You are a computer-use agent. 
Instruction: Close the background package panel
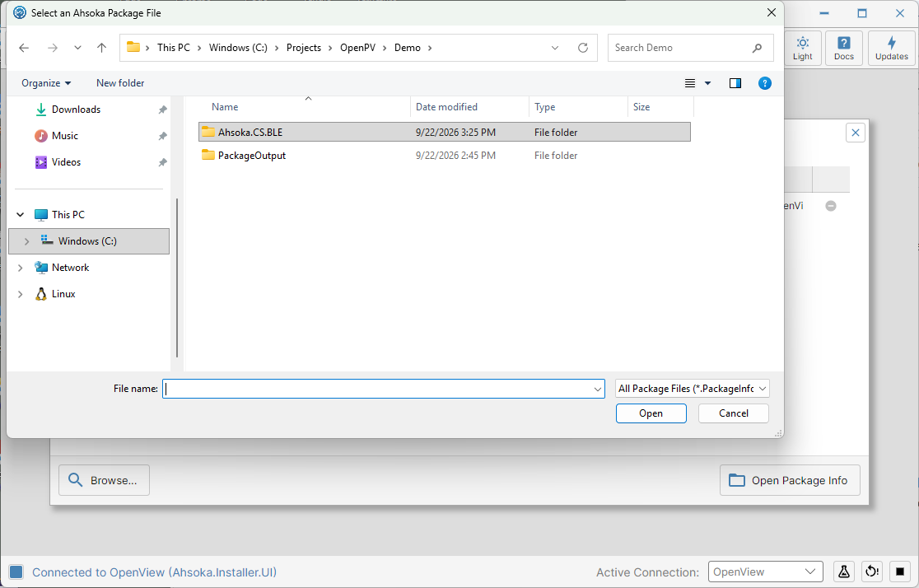tap(855, 133)
